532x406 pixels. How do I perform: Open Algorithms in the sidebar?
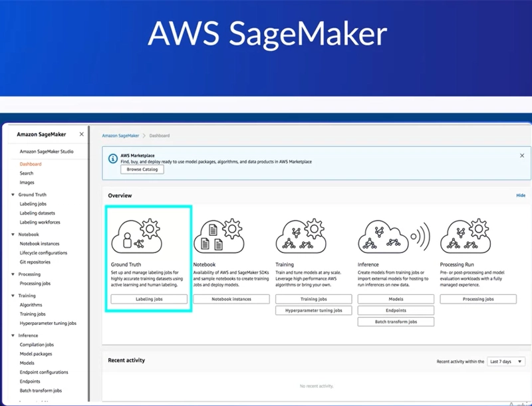(31, 305)
